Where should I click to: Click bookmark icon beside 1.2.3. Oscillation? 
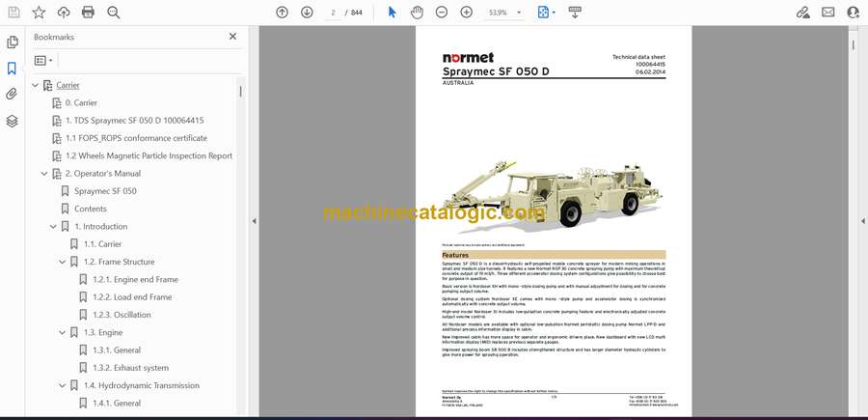click(x=83, y=315)
